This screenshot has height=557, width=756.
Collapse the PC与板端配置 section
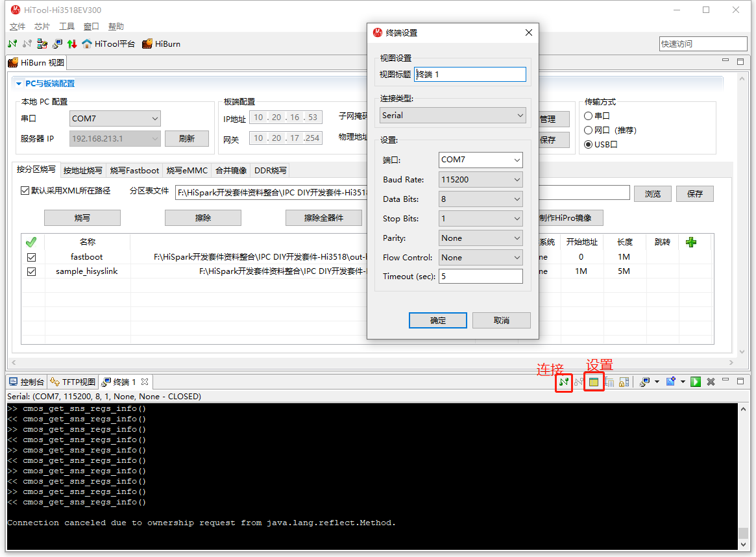pos(19,84)
